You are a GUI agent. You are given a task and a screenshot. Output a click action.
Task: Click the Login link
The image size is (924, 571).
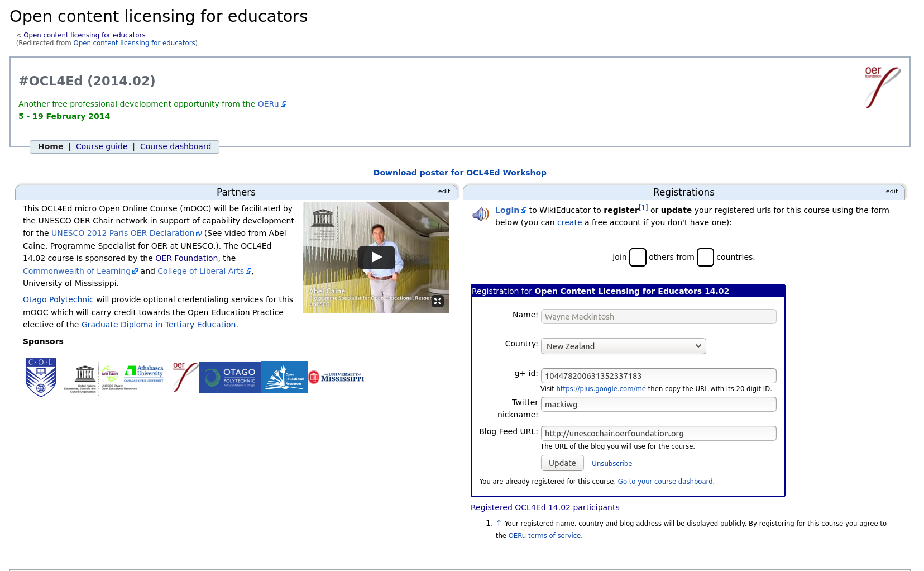point(507,210)
